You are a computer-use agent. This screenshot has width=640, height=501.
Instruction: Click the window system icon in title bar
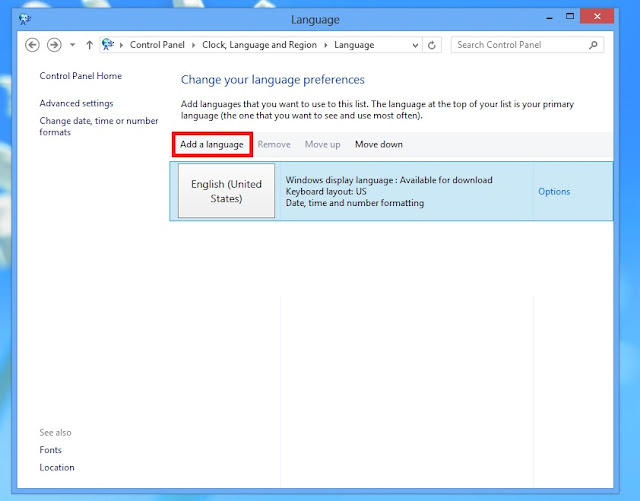(25, 19)
